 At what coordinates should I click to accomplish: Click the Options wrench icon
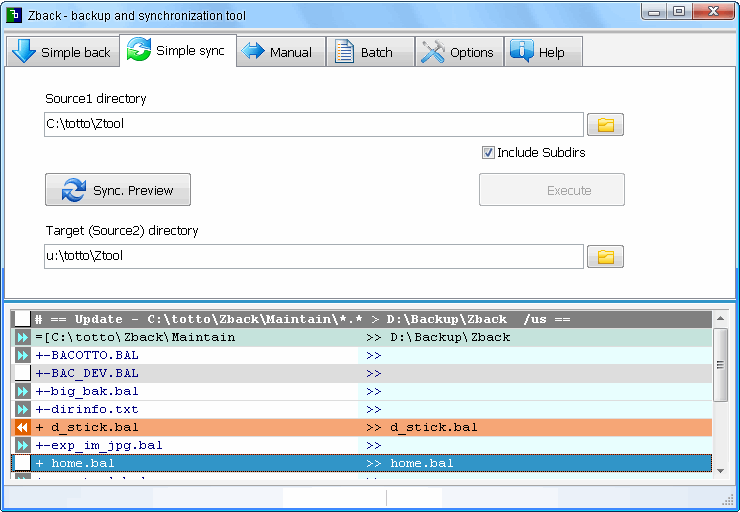coord(432,52)
